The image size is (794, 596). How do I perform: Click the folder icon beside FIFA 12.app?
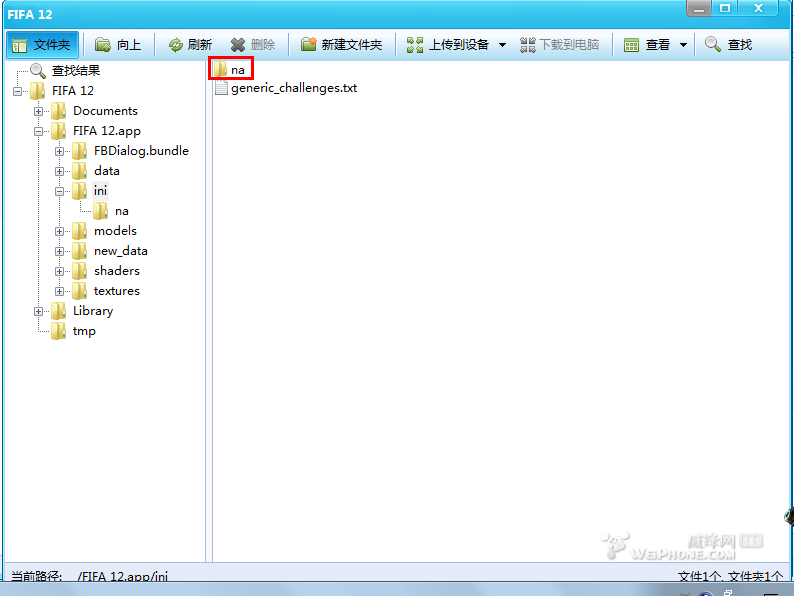pos(58,131)
